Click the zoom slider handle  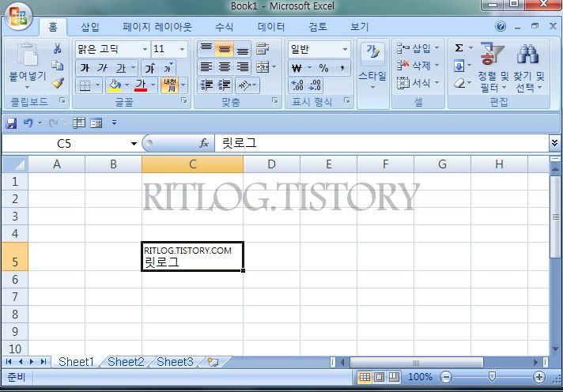click(493, 376)
